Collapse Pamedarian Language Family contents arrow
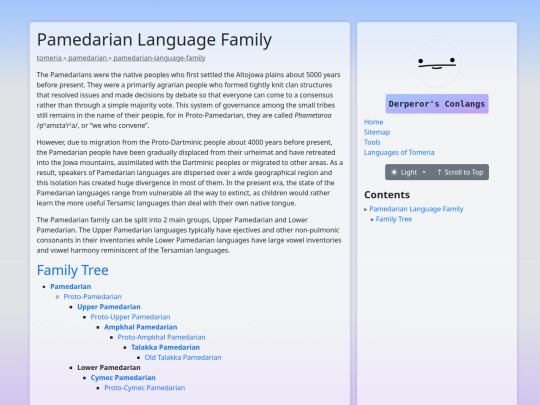Image resolution: width=540 pixels, height=405 pixels. pyautogui.click(x=366, y=209)
